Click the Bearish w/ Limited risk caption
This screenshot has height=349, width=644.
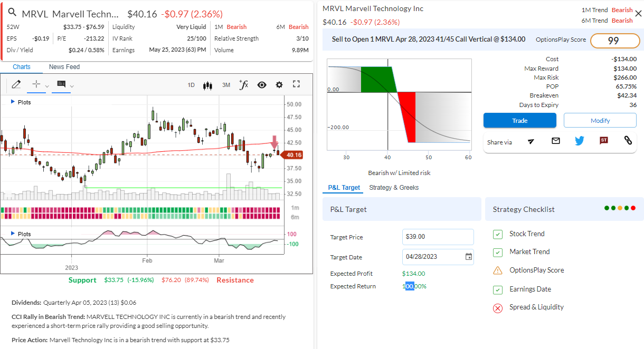tap(399, 173)
